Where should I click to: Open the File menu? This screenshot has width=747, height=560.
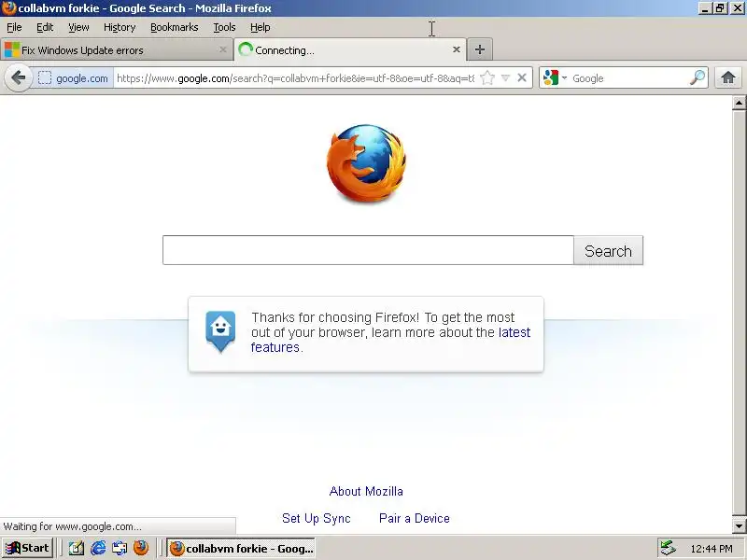[14, 27]
